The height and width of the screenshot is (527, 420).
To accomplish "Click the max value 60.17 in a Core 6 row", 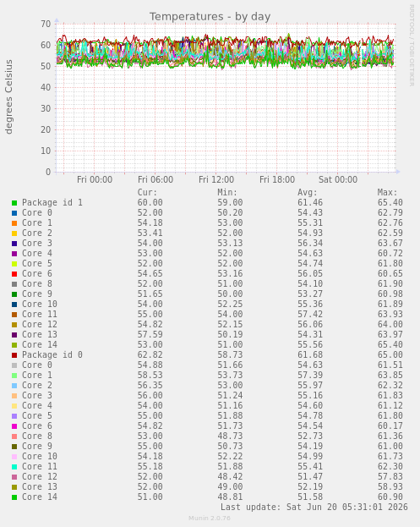I will pyautogui.click(x=390, y=426).
